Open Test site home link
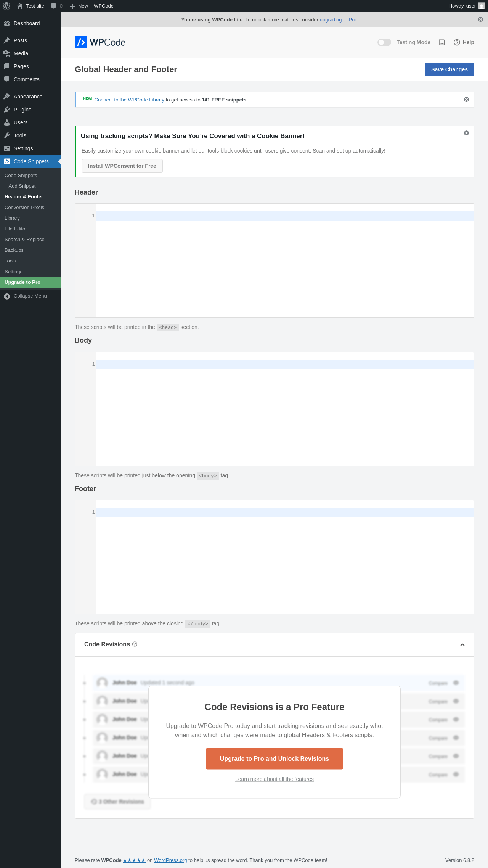 point(30,6)
